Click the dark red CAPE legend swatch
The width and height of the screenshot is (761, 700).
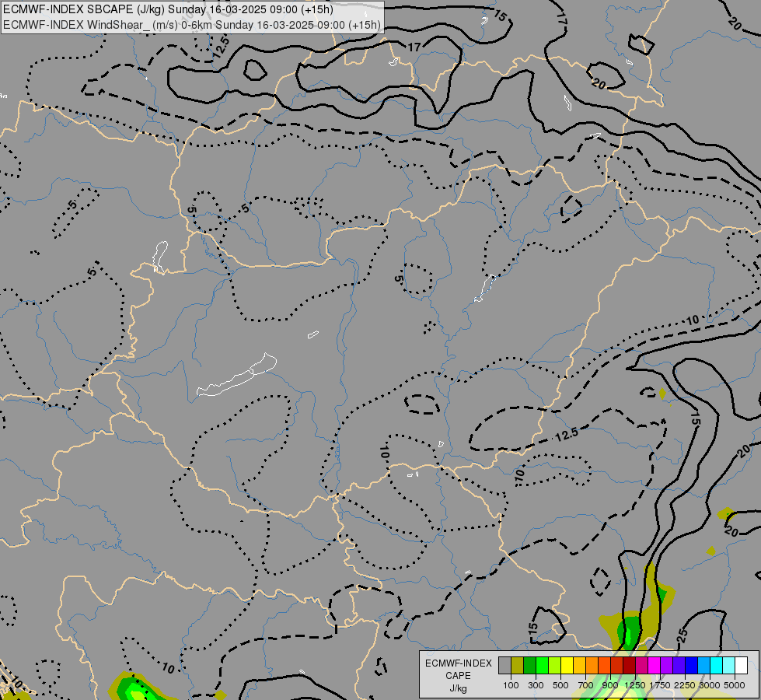pyautogui.click(x=630, y=665)
